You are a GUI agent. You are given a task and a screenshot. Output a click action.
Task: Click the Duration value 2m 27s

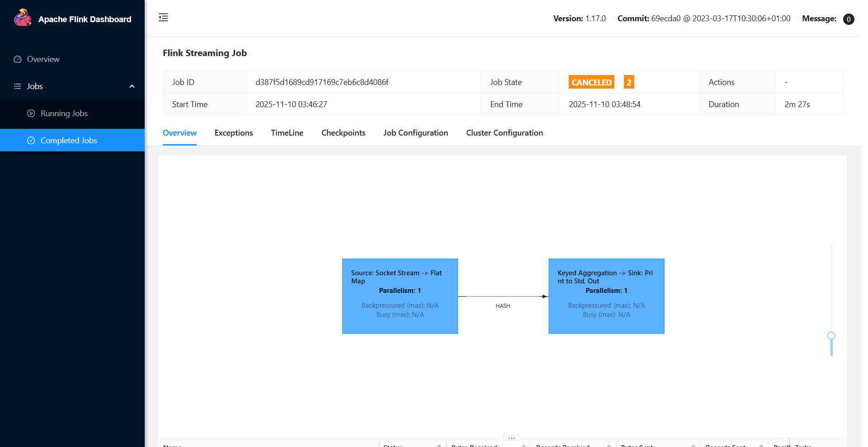click(x=797, y=104)
